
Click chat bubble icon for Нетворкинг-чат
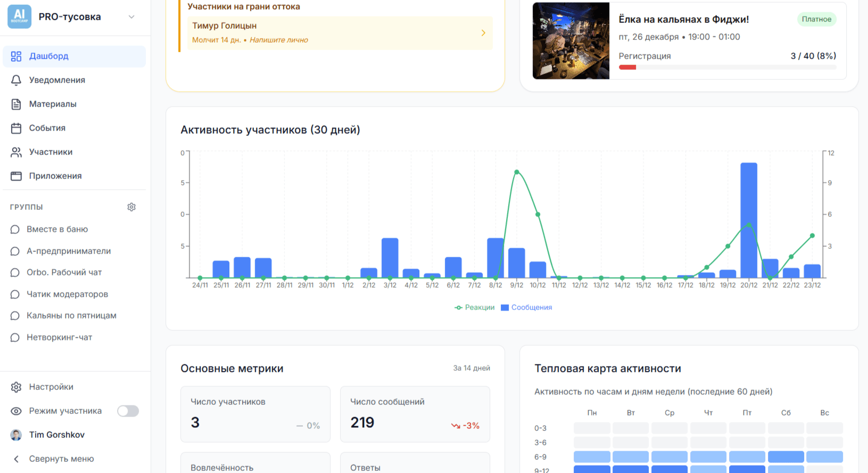coord(15,338)
